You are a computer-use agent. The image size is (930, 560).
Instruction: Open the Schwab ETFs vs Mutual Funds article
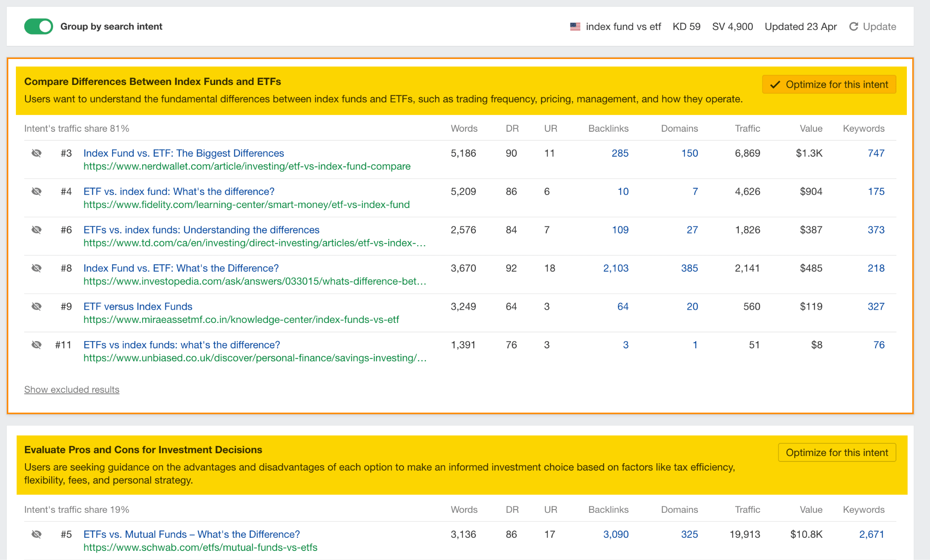click(x=191, y=534)
